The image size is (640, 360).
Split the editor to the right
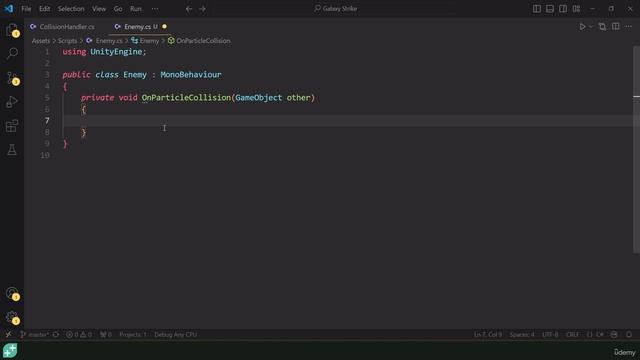pyautogui.click(x=616, y=27)
